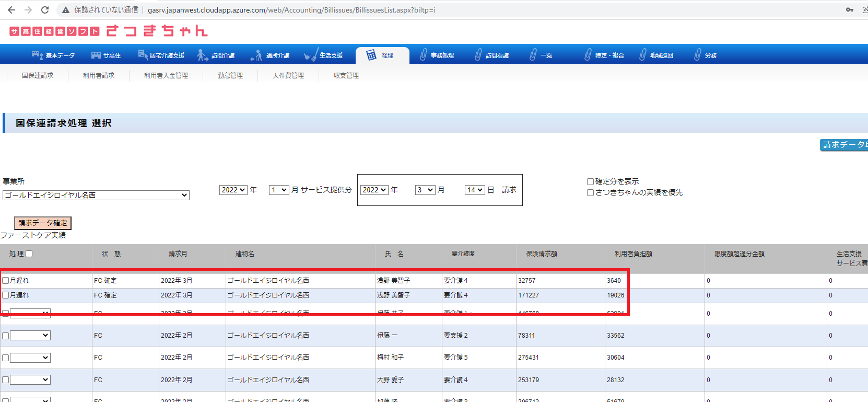Click the browser address bar URL

[291, 10]
